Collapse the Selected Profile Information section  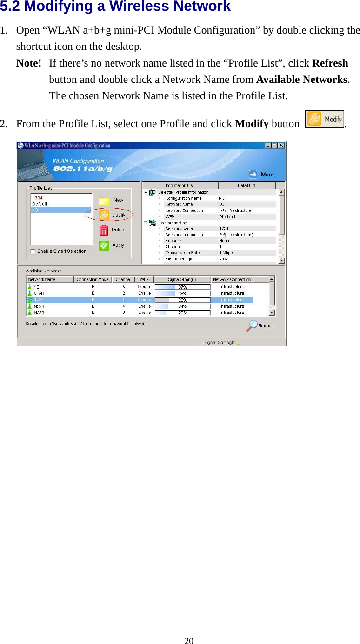pyautogui.click(x=145, y=192)
